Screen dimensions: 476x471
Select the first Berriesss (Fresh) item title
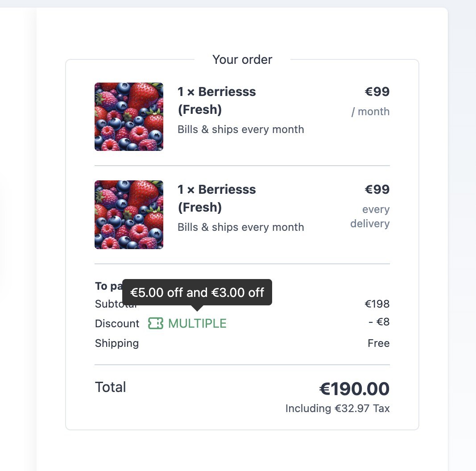click(217, 100)
